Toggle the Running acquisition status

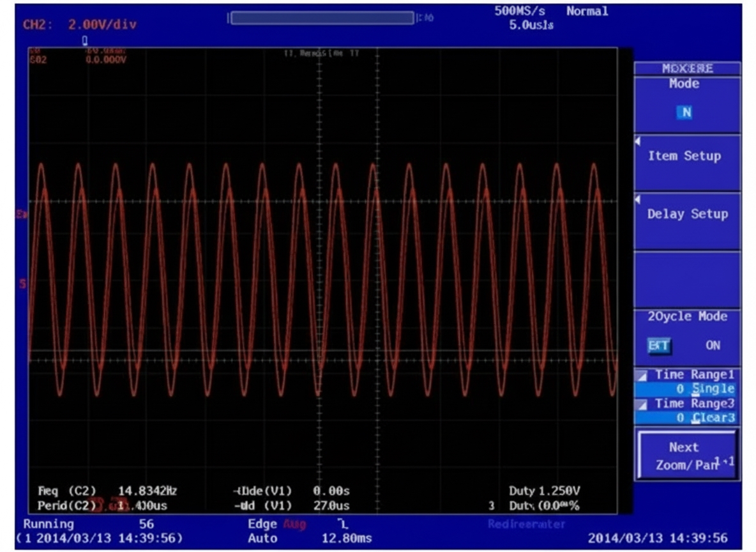click(49, 524)
